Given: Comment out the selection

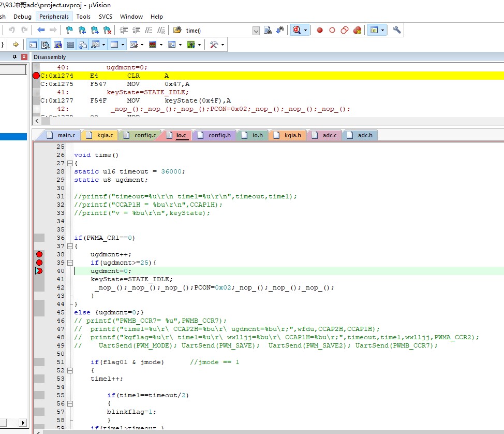Looking at the screenshot, I should [149, 30].
